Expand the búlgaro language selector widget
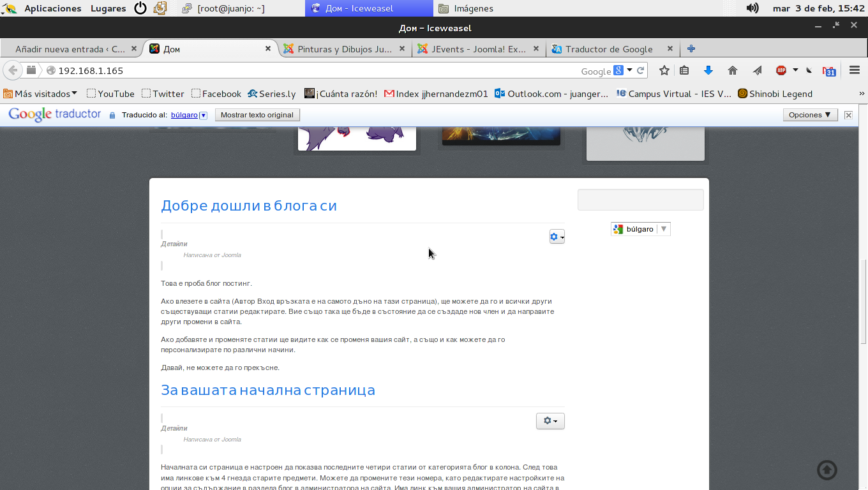 pos(640,229)
